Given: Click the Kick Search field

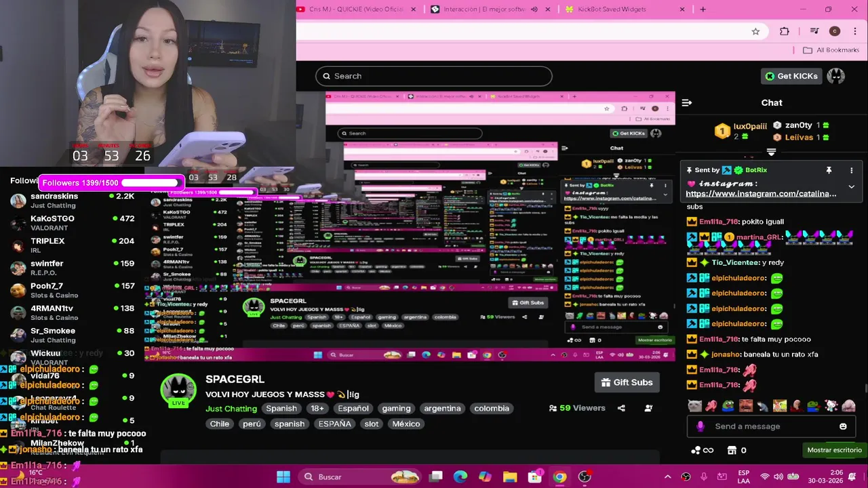Looking at the screenshot, I should pos(433,76).
